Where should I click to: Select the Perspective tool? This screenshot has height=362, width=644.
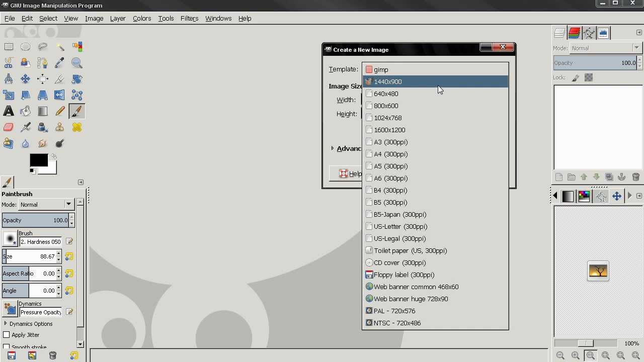click(43, 95)
